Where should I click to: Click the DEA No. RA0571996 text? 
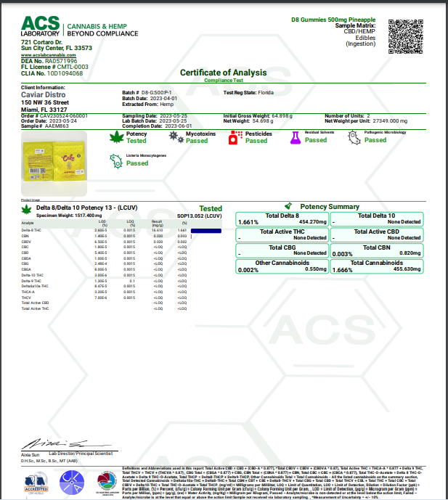click(49, 61)
